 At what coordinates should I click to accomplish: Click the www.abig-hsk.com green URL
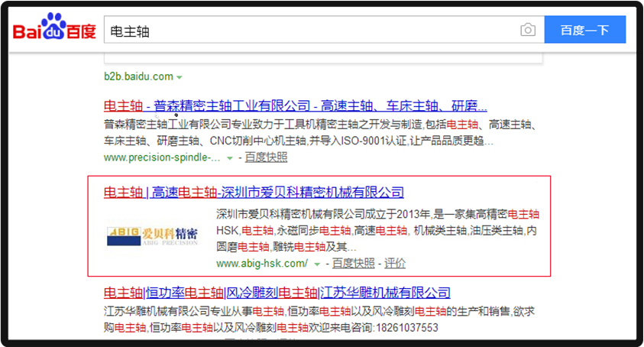pyautogui.click(x=262, y=264)
